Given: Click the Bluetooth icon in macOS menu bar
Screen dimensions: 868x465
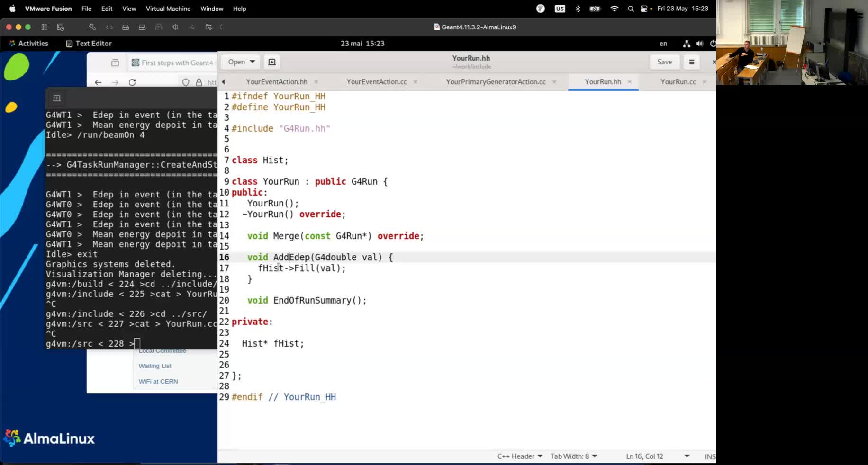Looking at the screenshot, I should 578,9.
